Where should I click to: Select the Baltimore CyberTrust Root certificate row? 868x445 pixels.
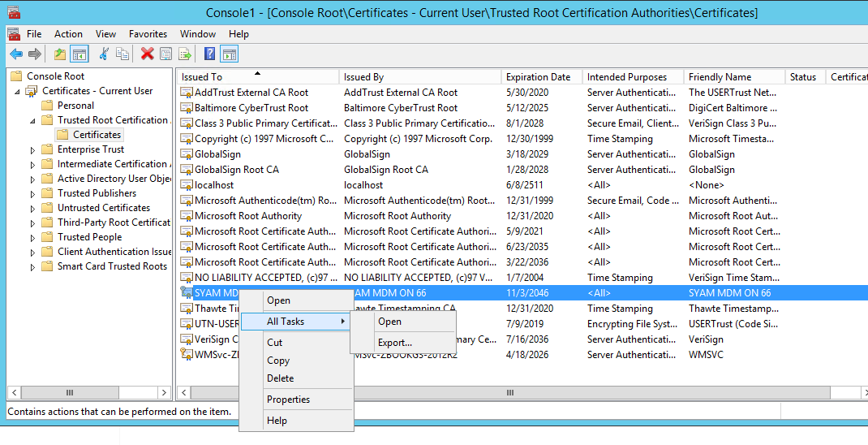point(251,108)
